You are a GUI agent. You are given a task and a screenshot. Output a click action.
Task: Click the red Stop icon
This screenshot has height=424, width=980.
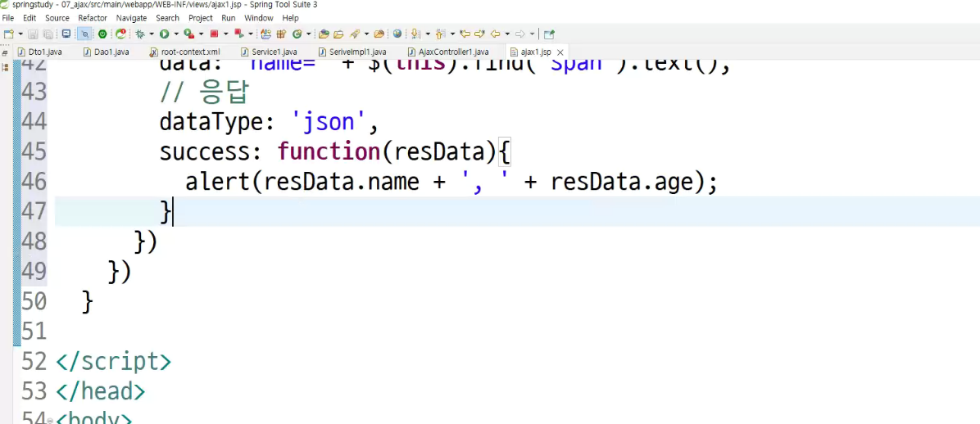pyautogui.click(x=215, y=34)
